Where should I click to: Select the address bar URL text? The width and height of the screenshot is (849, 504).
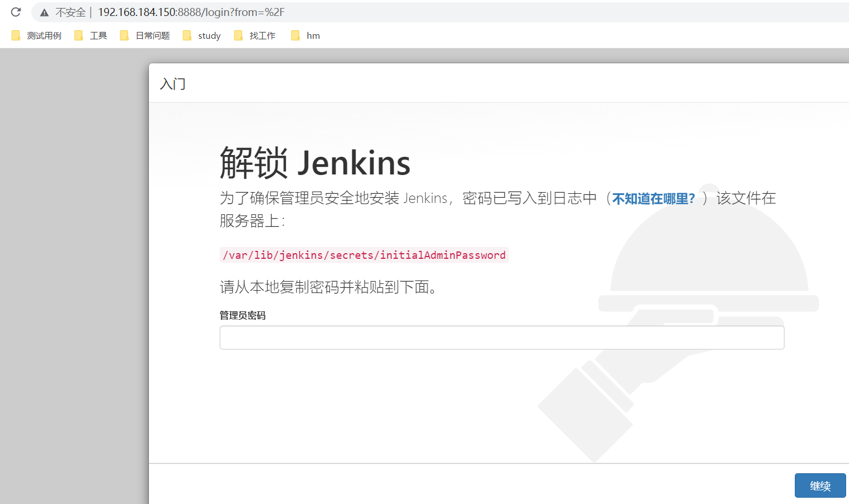(191, 13)
